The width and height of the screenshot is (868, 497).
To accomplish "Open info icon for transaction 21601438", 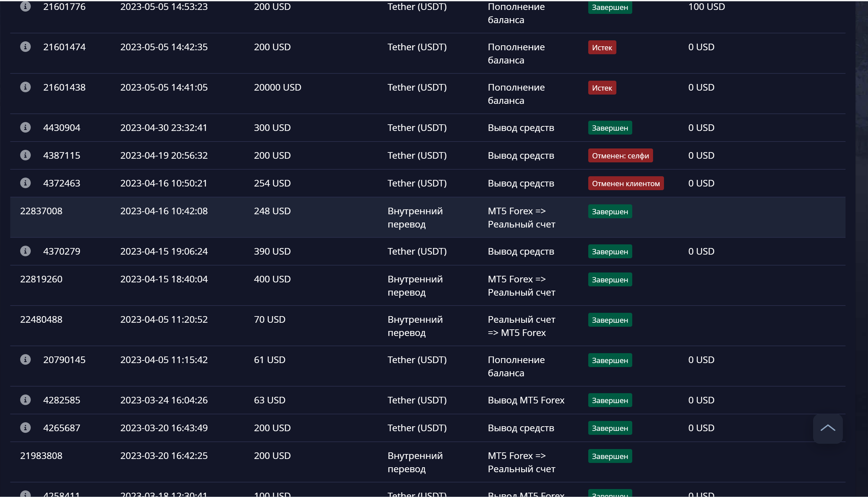I will (x=25, y=87).
